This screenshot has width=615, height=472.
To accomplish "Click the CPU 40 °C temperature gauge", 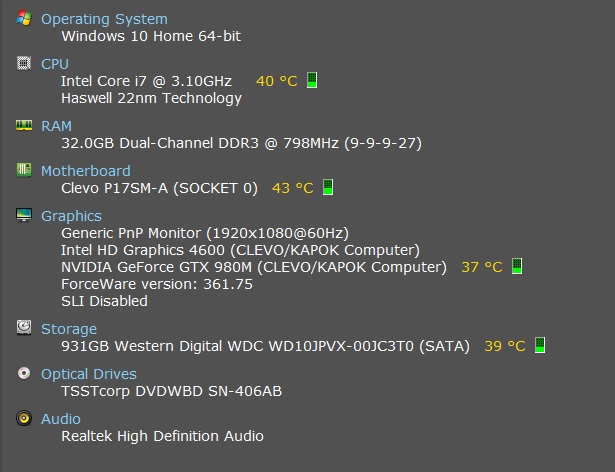I will coord(312,80).
